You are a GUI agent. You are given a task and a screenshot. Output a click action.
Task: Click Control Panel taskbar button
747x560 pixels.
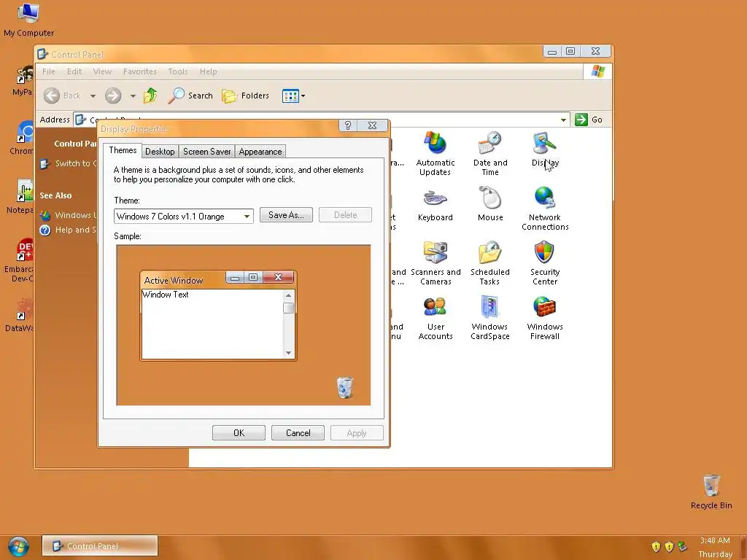99,545
